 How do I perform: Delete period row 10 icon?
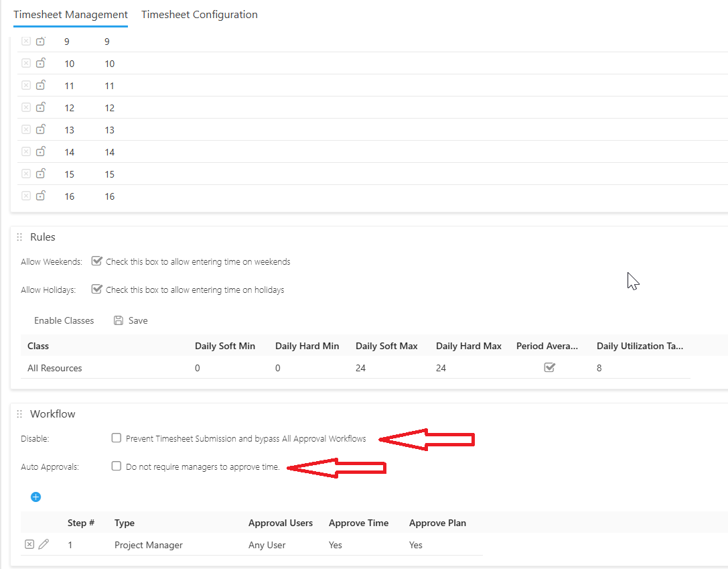[x=26, y=63]
